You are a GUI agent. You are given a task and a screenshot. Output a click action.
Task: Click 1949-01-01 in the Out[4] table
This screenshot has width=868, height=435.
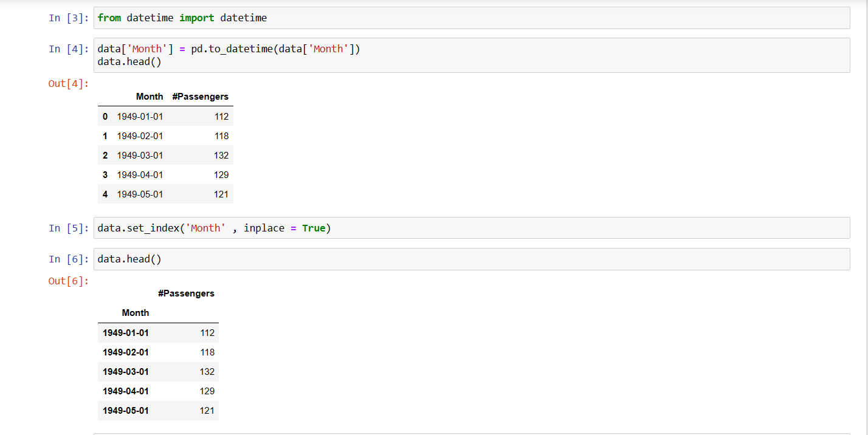click(140, 117)
